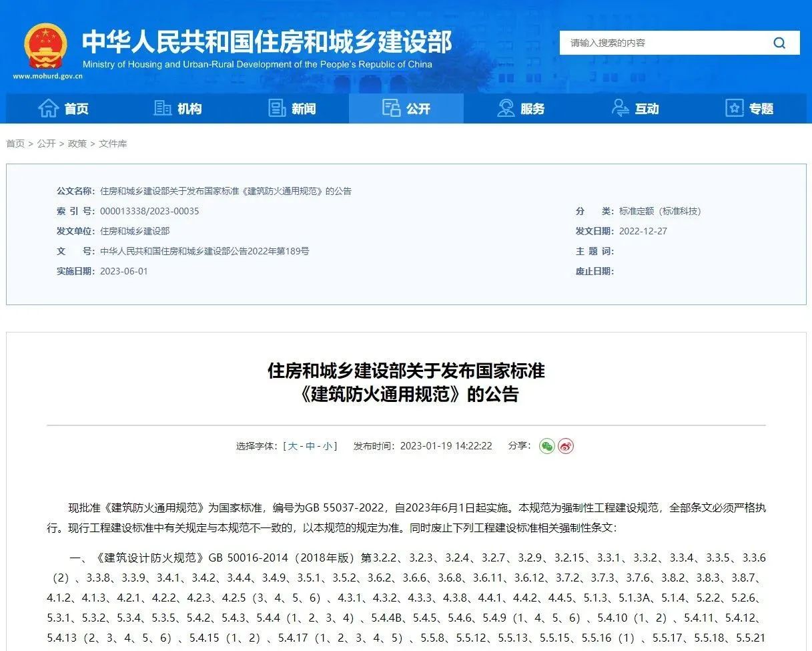Viewport: 812px width, 651px height.
Task: Click the national emblem logo
Action: tap(47, 47)
